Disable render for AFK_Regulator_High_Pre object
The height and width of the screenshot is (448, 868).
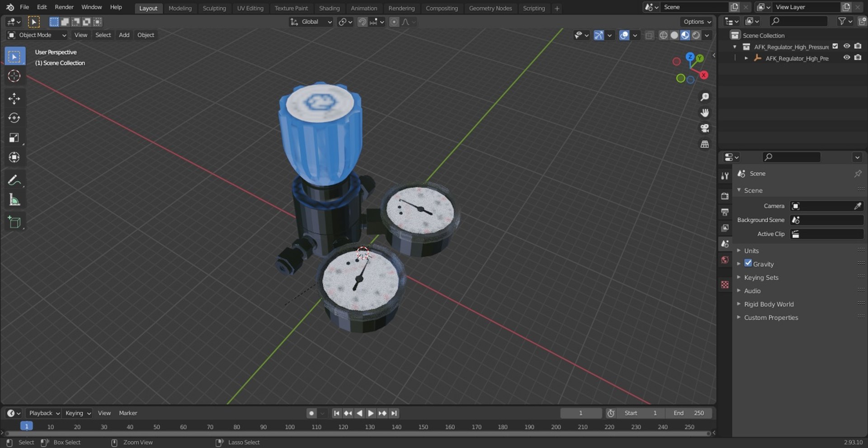(858, 58)
